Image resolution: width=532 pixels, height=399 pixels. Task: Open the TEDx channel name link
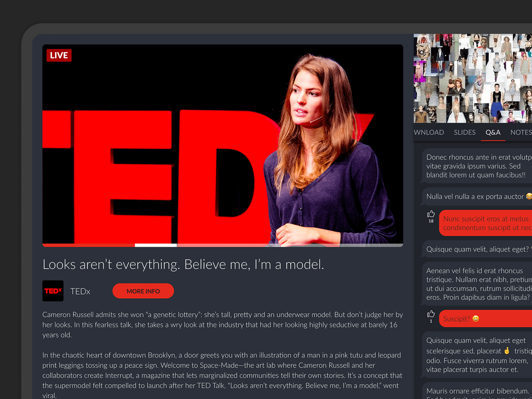80,291
